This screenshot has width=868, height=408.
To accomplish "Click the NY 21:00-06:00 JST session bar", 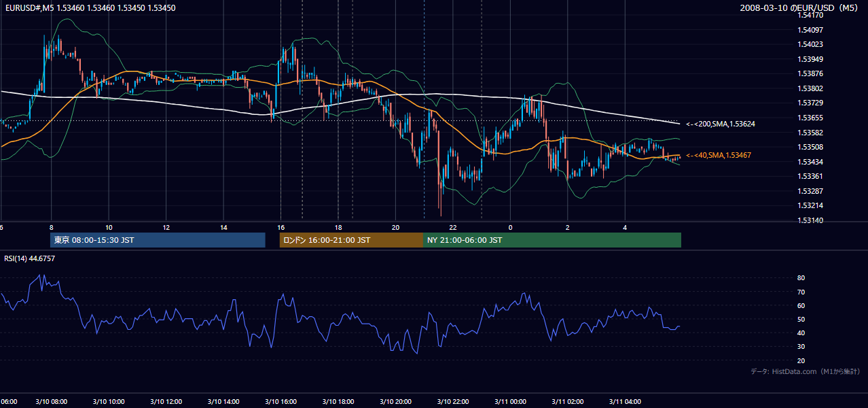I will coord(552,240).
